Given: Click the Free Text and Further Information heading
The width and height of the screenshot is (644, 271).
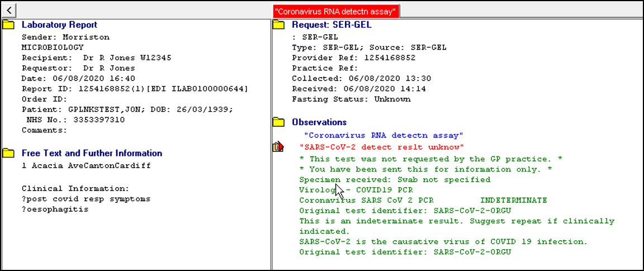Looking at the screenshot, I should pyautogui.click(x=92, y=154).
